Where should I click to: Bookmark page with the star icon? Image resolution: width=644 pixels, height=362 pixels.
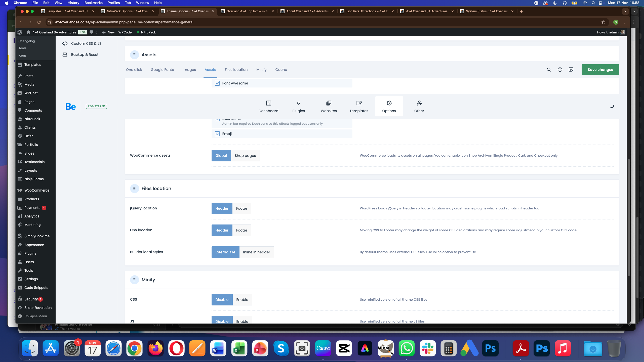tap(603, 22)
